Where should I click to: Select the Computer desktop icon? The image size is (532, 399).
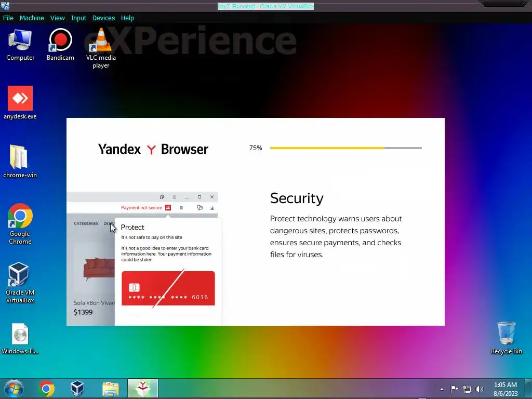[20, 45]
